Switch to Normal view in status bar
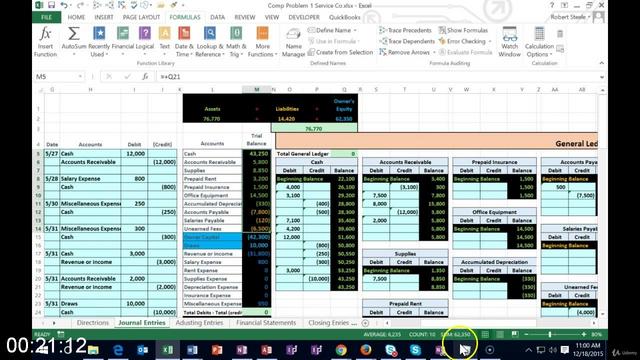The image size is (640, 360). [485, 334]
